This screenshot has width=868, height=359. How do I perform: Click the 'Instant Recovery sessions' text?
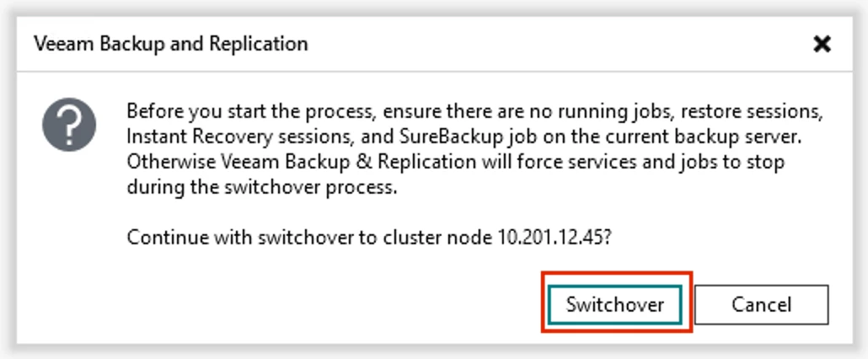221,137
